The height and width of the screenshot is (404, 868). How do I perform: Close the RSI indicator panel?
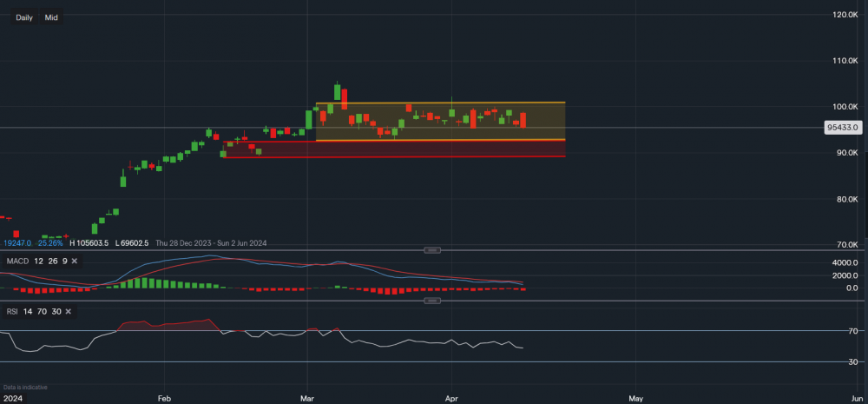click(x=67, y=311)
